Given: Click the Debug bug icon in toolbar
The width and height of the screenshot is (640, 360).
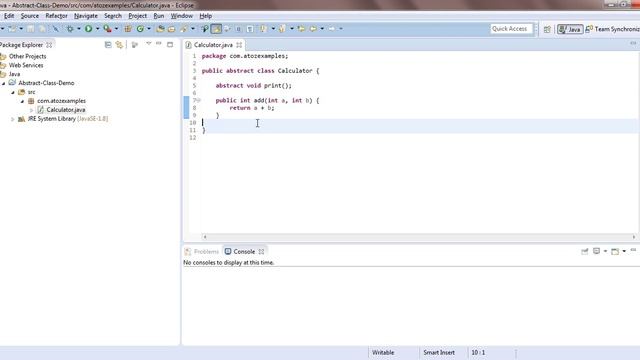Looking at the screenshot, I should (70, 29).
